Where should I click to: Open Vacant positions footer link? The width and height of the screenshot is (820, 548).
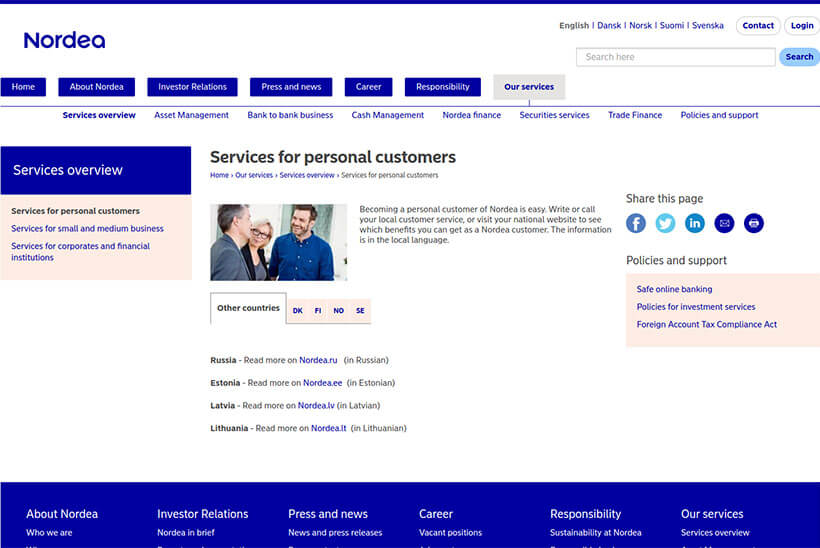coord(450,533)
